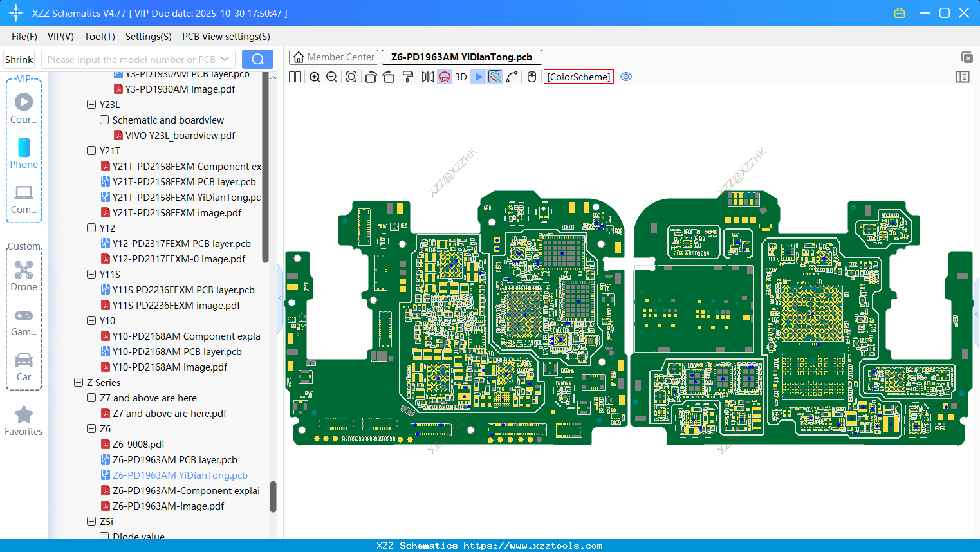Click the zoom out magnifier icon
This screenshot has height=552, width=980.
331,77
